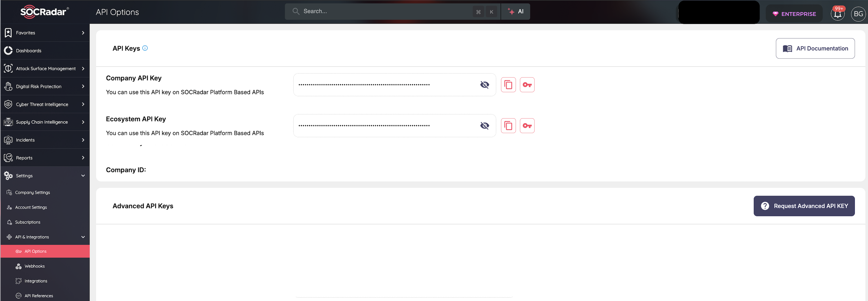Image resolution: width=868 pixels, height=301 pixels.
Task: Open the API Documentation
Action: 815,48
